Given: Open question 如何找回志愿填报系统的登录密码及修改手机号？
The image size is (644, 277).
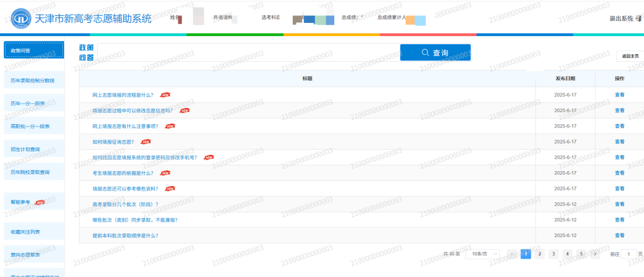Looking at the screenshot, I should point(145,157).
